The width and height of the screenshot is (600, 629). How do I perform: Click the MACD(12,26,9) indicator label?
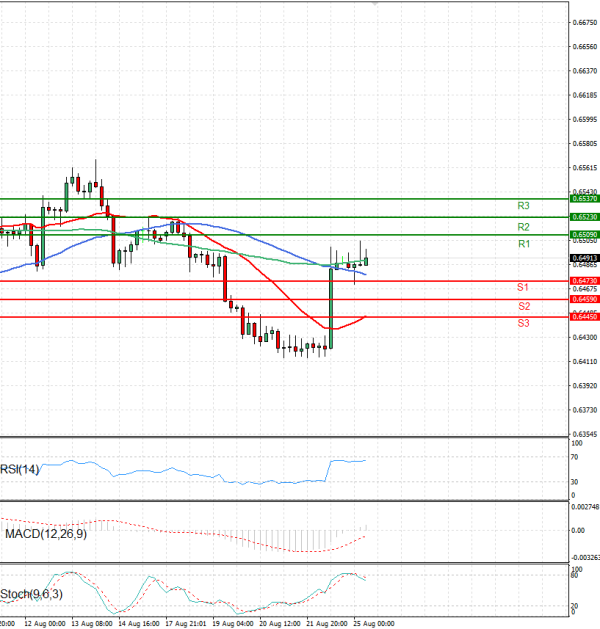(46, 534)
